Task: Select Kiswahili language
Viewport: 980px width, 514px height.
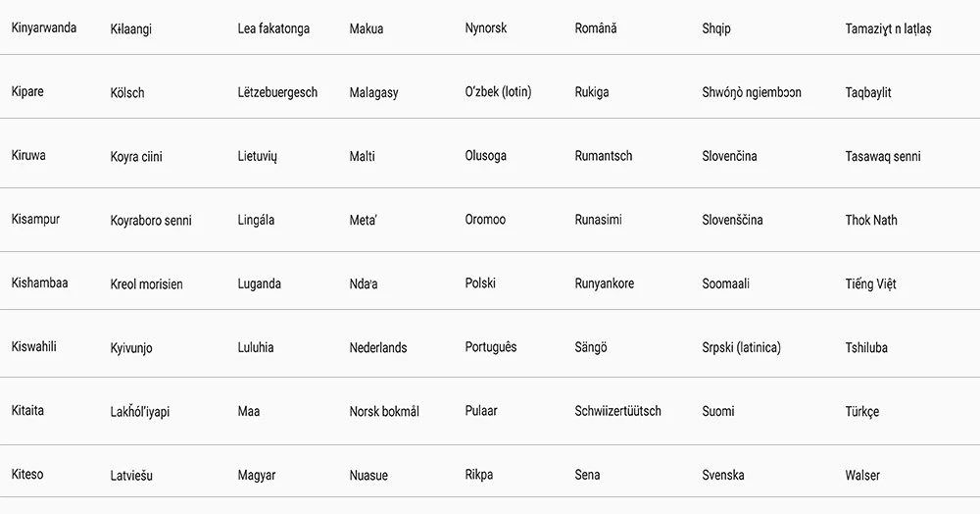Action: pos(33,346)
